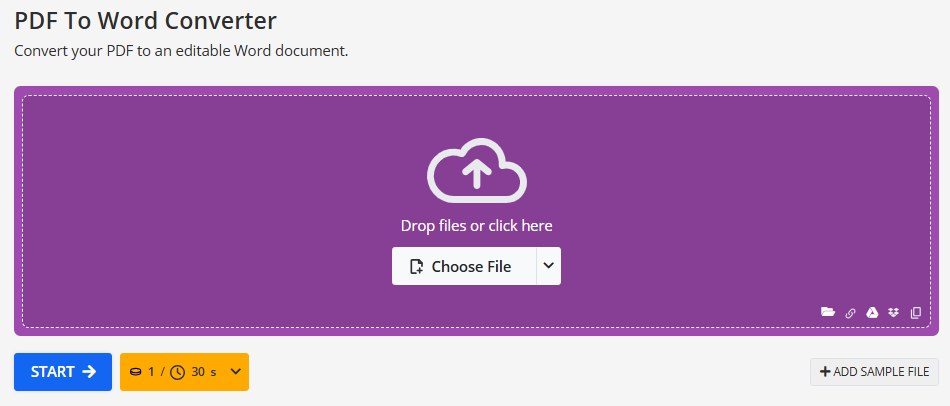Click 'Convert your PDF to an editable Word document.' text

point(181,51)
